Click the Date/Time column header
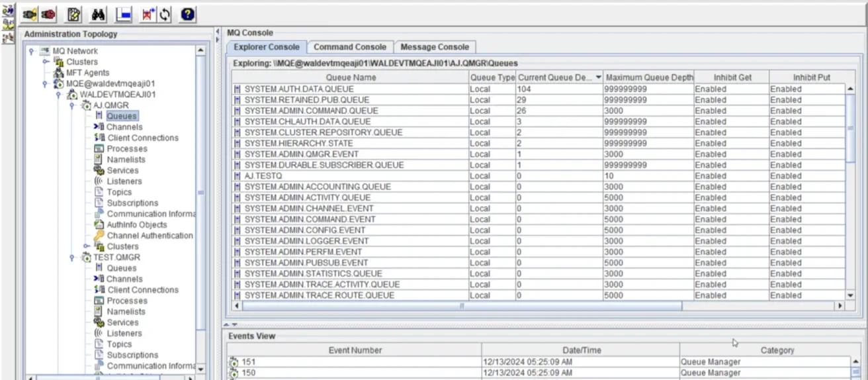This screenshot has width=868, height=380. pos(581,350)
